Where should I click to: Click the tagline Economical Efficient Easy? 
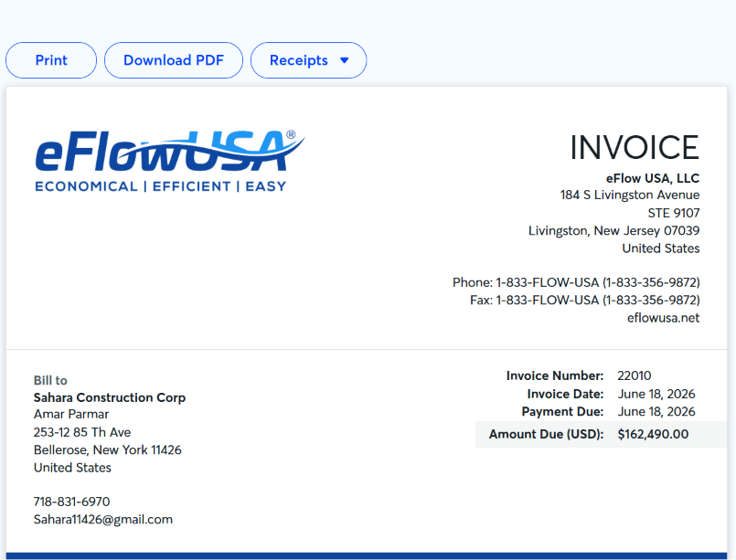pos(161,186)
